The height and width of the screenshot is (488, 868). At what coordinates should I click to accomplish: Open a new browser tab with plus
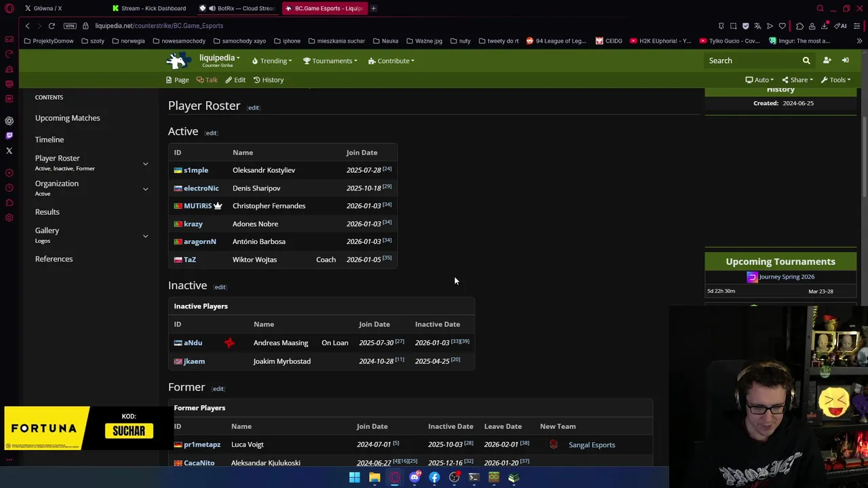tap(373, 8)
